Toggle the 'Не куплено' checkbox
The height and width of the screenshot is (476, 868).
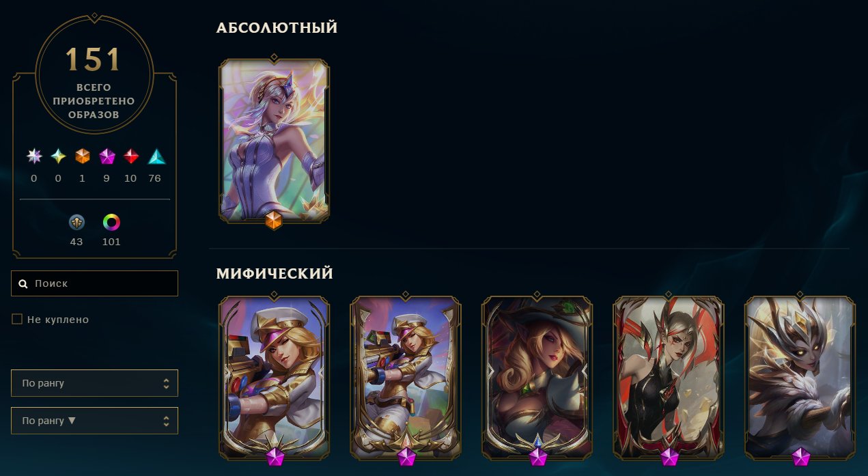tap(17, 319)
